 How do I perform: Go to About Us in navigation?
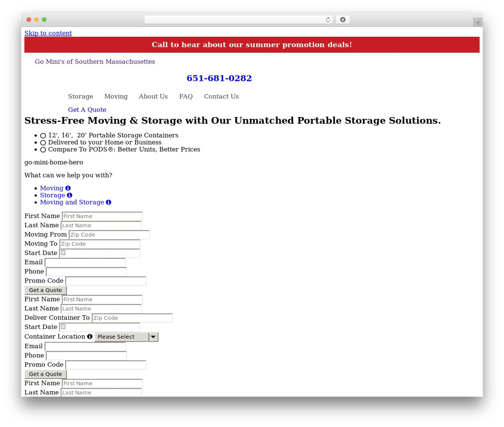[153, 97]
